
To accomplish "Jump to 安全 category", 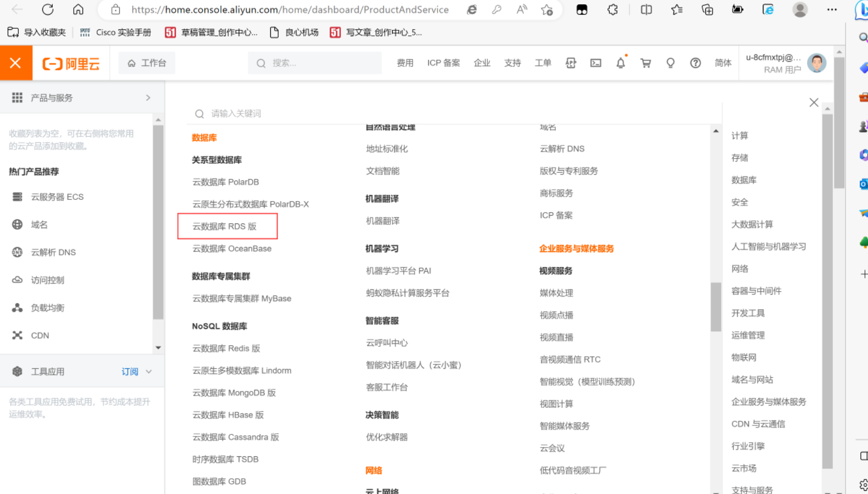I will [x=739, y=202].
